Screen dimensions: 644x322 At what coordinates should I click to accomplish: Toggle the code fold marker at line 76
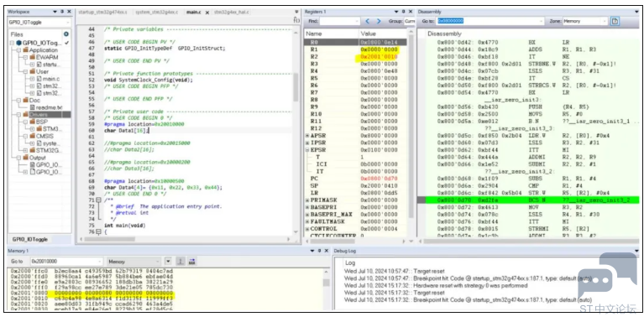98,232
